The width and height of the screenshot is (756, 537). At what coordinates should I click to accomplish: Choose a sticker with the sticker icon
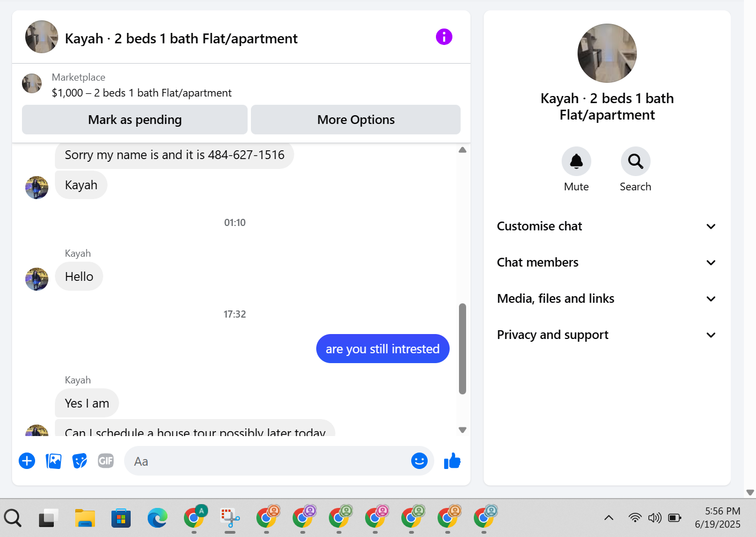pyautogui.click(x=80, y=461)
